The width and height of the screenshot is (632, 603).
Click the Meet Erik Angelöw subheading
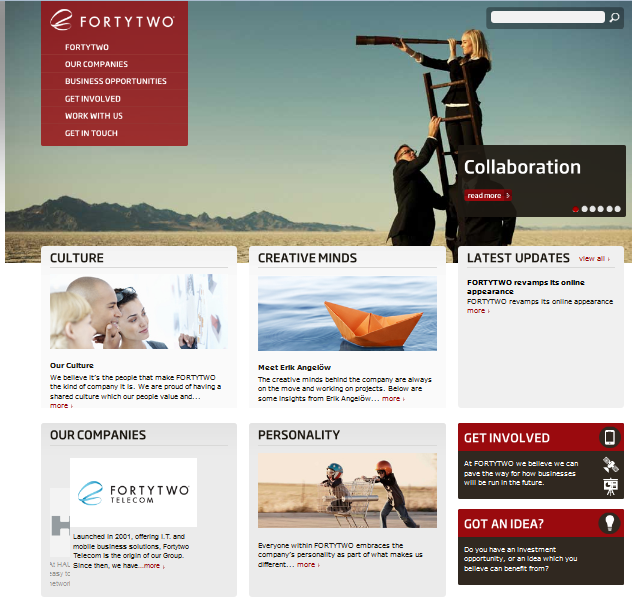294,368
